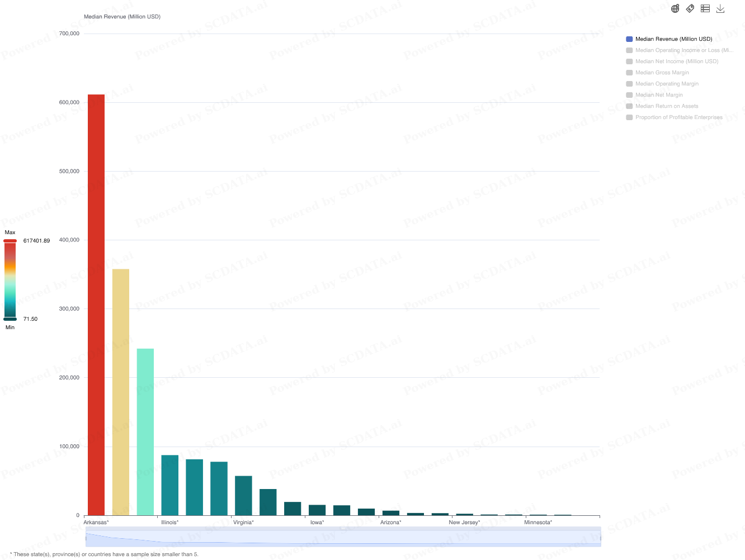The image size is (745, 560).
Task: Select the bar above the Virginia label
Action: [243, 496]
